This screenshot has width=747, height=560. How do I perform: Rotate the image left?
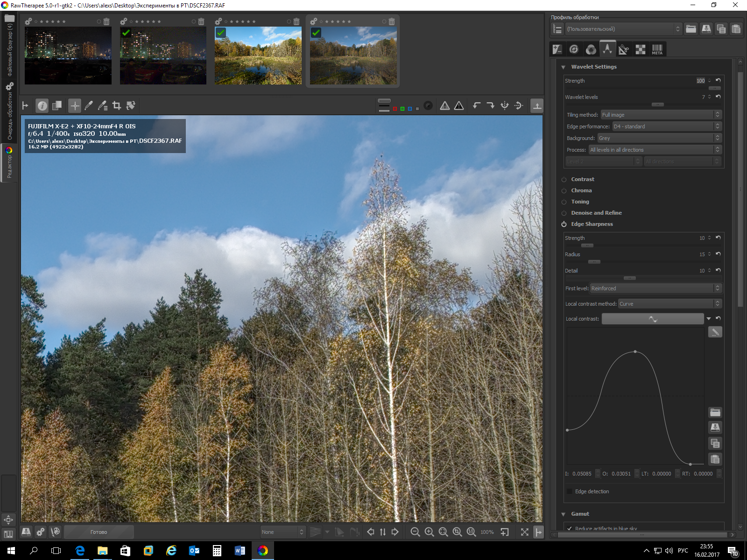[477, 106]
